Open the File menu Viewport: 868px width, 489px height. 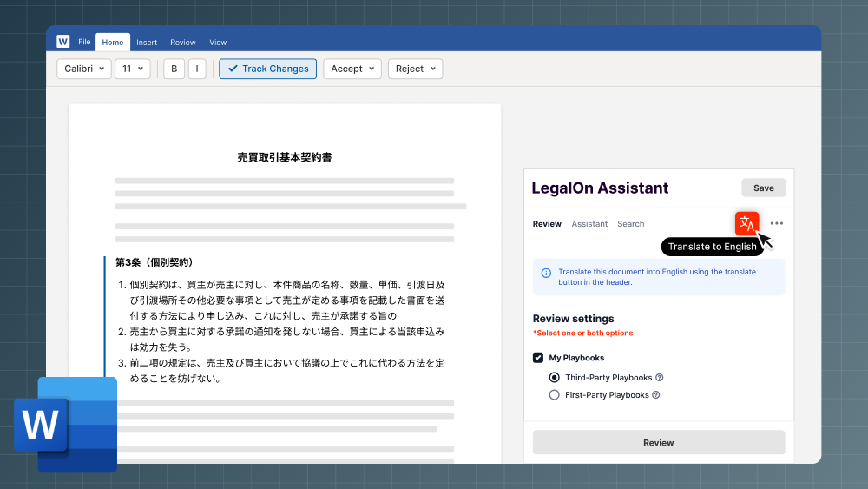(x=84, y=42)
